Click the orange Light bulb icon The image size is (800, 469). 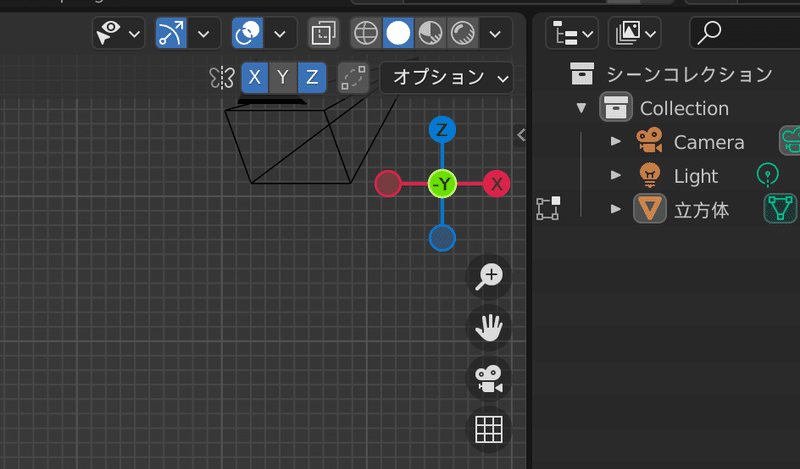(x=649, y=175)
